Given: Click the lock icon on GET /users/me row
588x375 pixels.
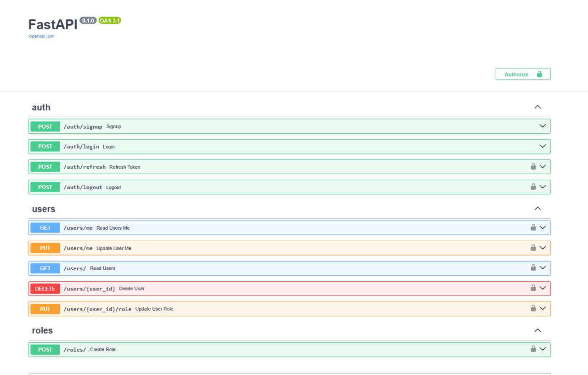Looking at the screenshot, I should click(533, 227).
